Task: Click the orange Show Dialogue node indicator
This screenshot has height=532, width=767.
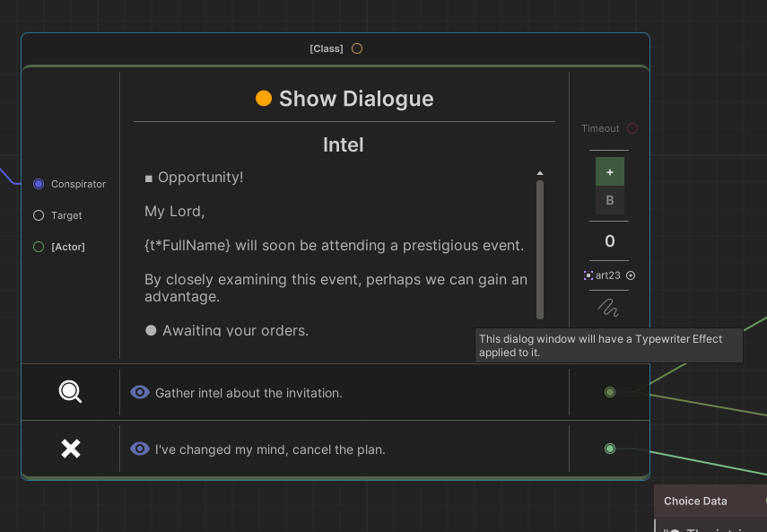Action: [x=264, y=99]
